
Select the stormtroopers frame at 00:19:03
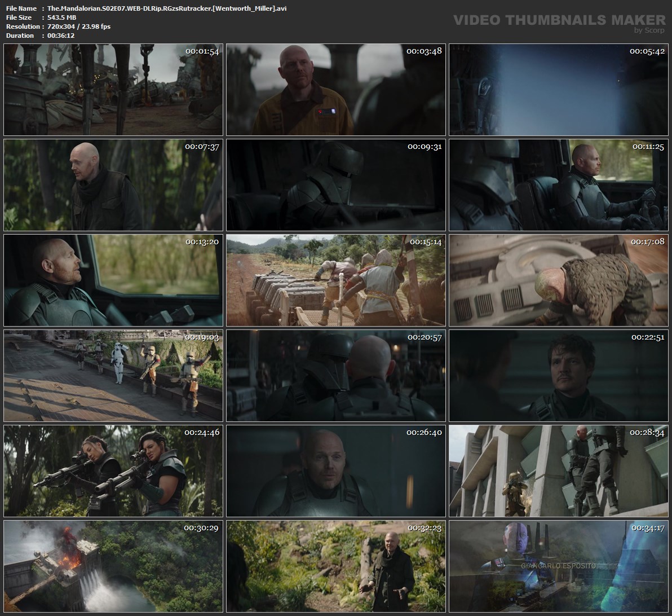(113, 376)
